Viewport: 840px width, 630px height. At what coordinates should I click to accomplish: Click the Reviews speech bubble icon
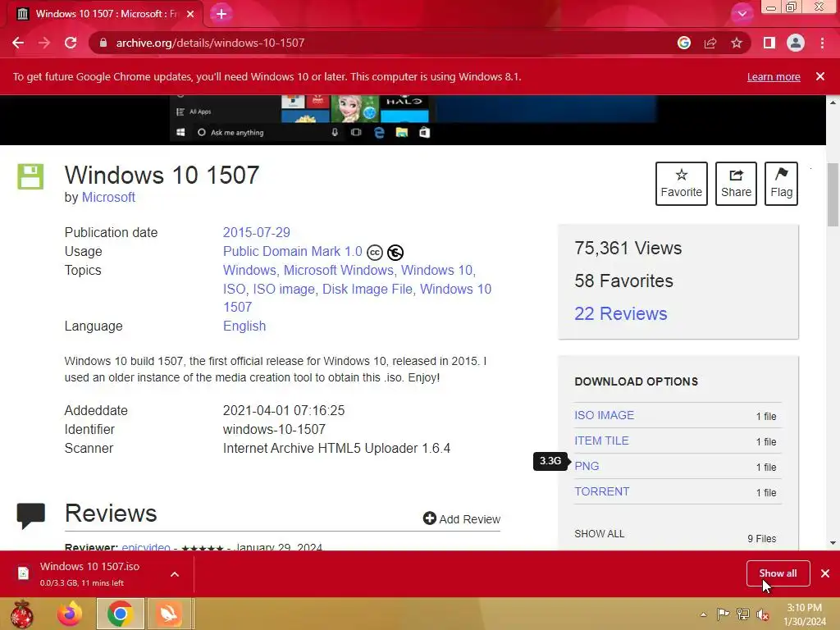(30, 516)
